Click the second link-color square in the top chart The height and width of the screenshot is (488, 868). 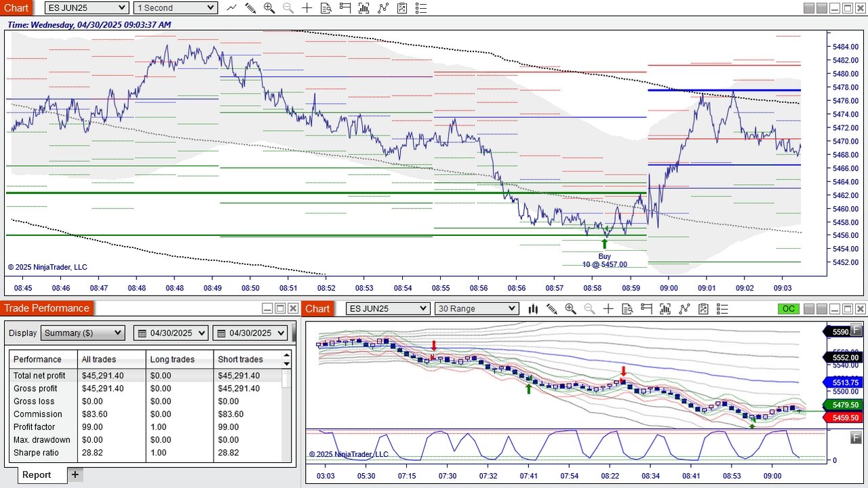[x=821, y=8]
